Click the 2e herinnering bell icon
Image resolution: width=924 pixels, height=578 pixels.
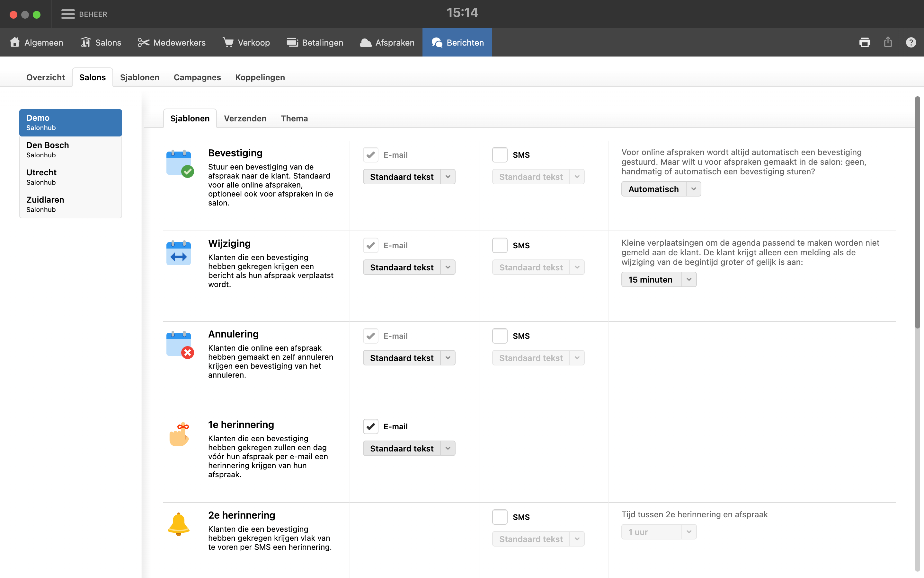178,524
